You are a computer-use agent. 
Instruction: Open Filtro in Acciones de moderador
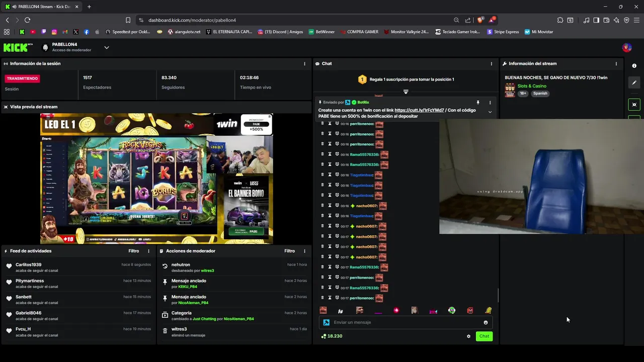289,251
